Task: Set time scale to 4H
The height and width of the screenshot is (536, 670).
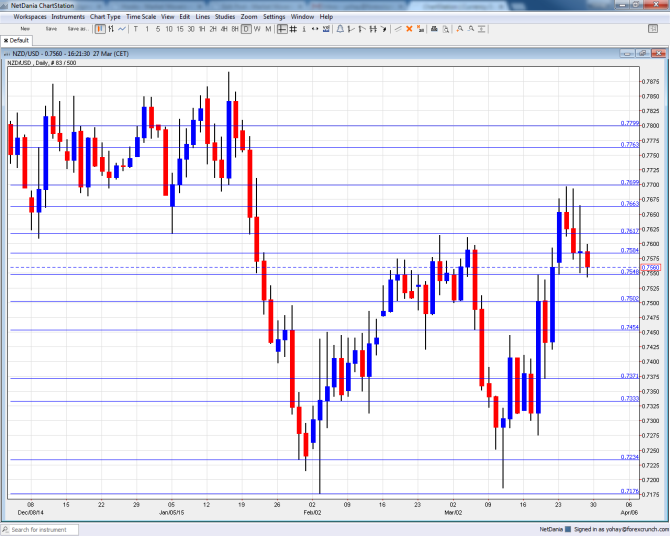Action: click(224, 29)
